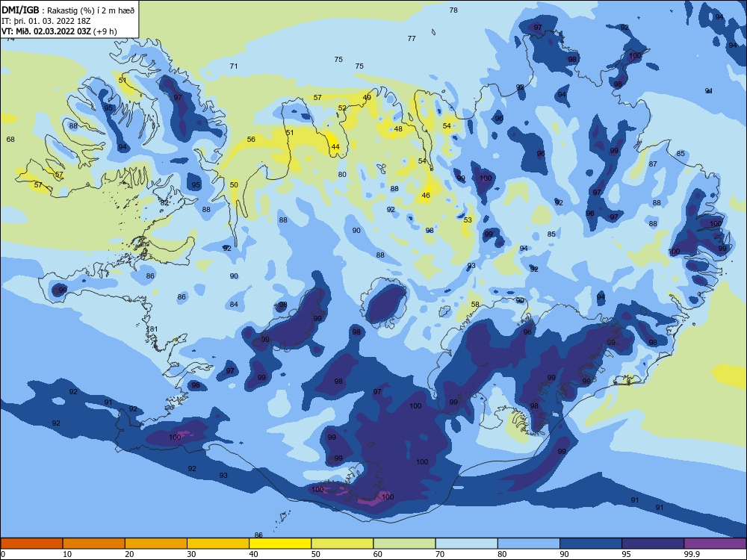
Task: Select the humidity value '48' in yellow patch
Action: [398, 129]
